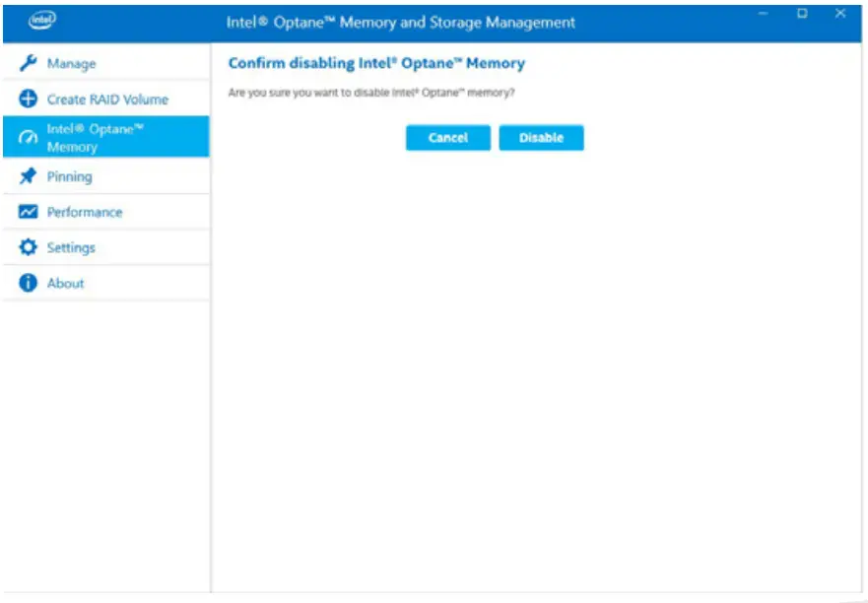Click the Pinning pushpin icon
868x603 pixels.
pos(28,176)
